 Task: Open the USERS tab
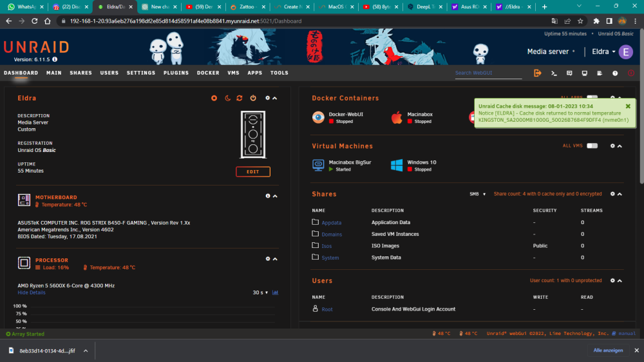(x=109, y=73)
